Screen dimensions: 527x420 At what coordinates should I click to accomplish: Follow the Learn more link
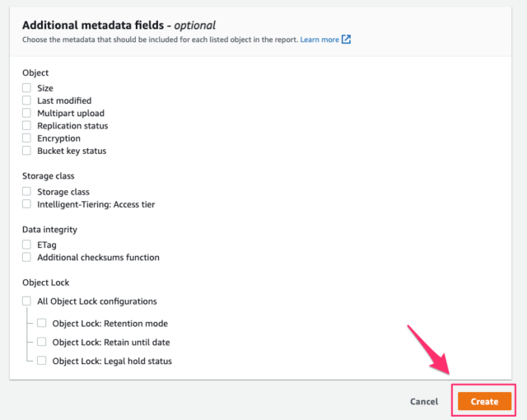click(319, 40)
